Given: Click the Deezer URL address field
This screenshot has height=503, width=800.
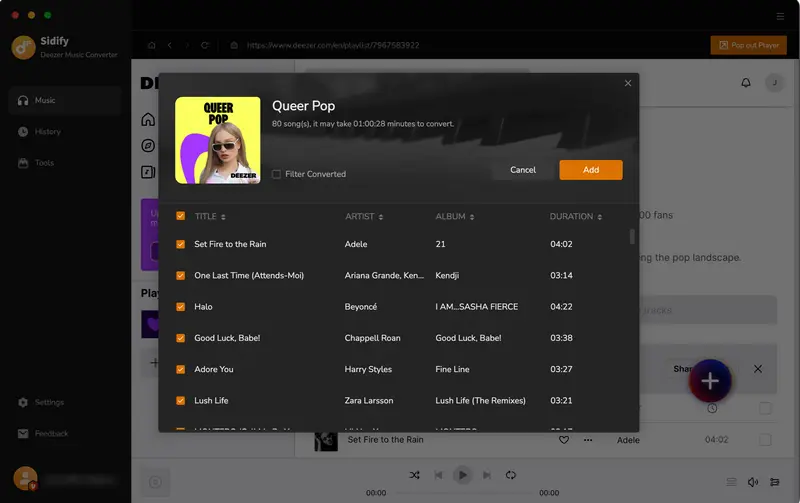Looking at the screenshot, I should coord(333,45).
